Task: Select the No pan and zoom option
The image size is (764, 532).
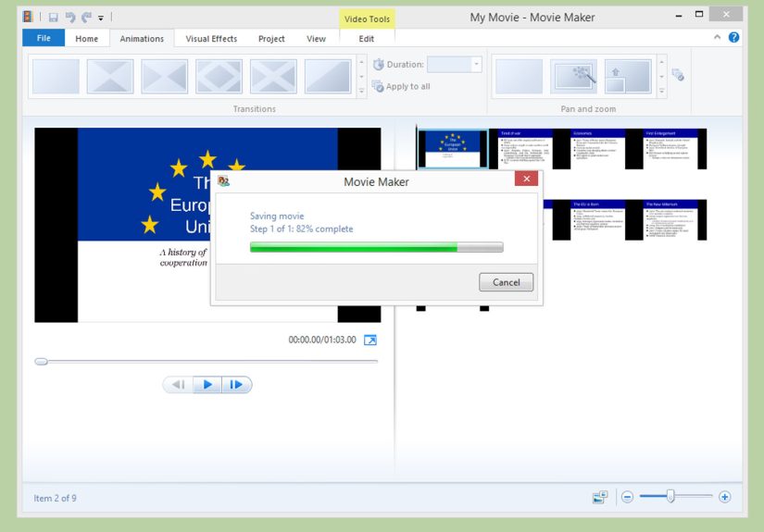Action: 519,77
